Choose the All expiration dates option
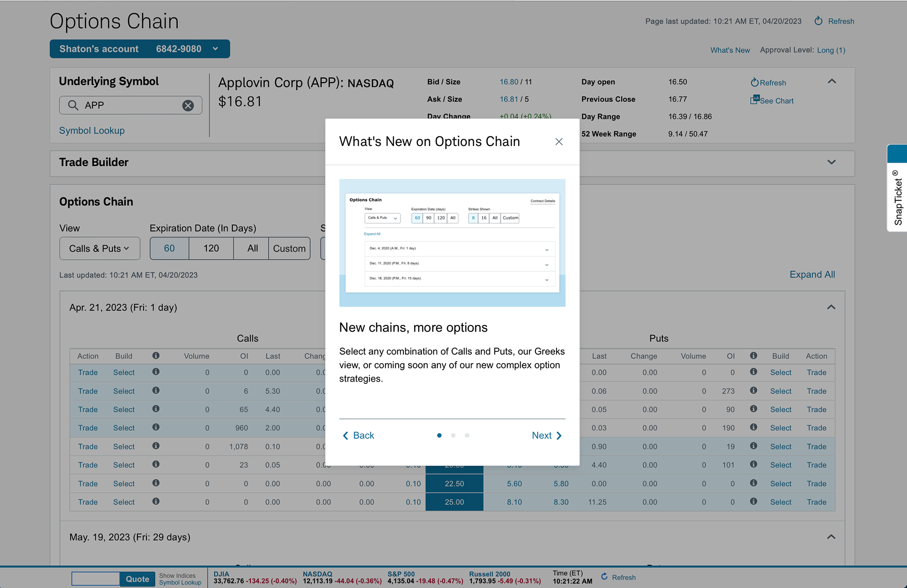907x588 pixels. coord(252,248)
